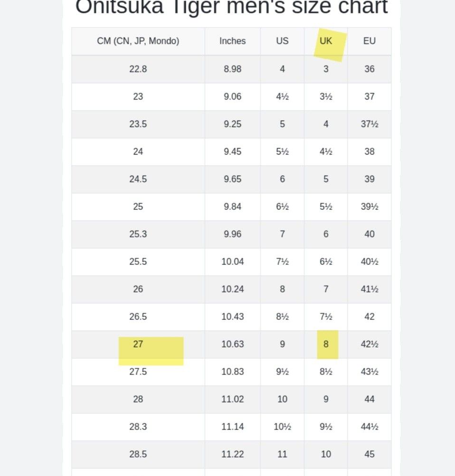Click the EU size 45 cell
The height and width of the screenshot is (476, 455).
(x=370, y=455)
